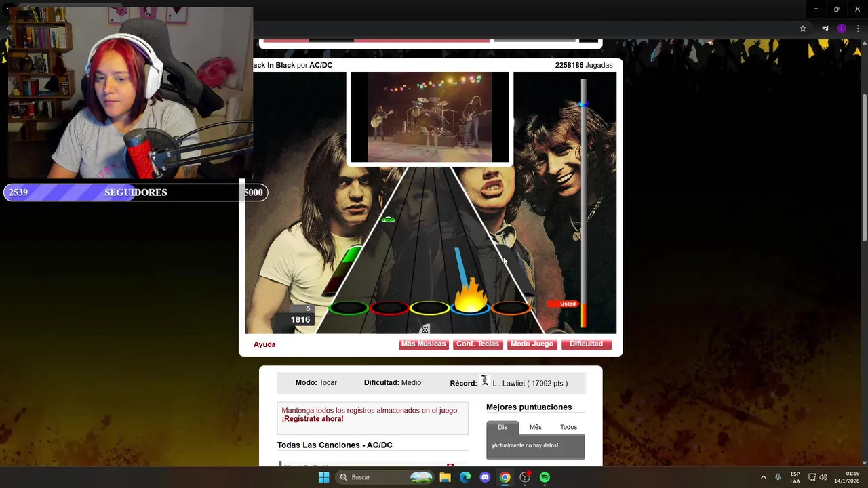Hit the orange fret button
868x488 pixels.
coord(511,308)
